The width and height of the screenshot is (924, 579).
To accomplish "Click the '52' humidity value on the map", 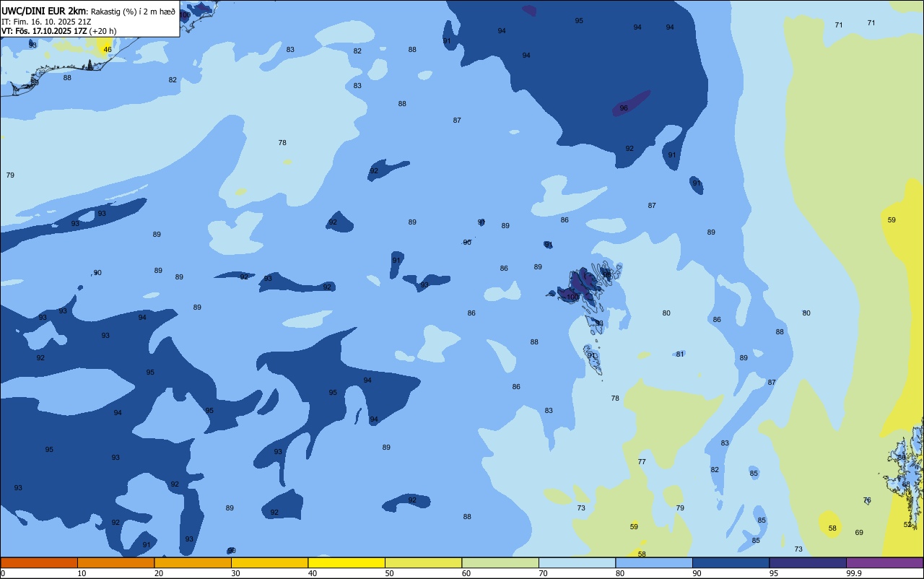I will click(x=907, y=525).
